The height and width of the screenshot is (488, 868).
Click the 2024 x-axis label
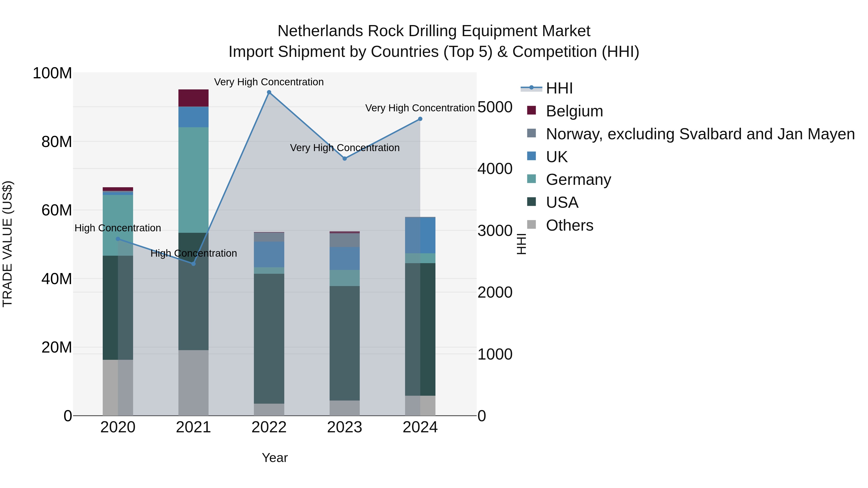(x=420, y=427)
